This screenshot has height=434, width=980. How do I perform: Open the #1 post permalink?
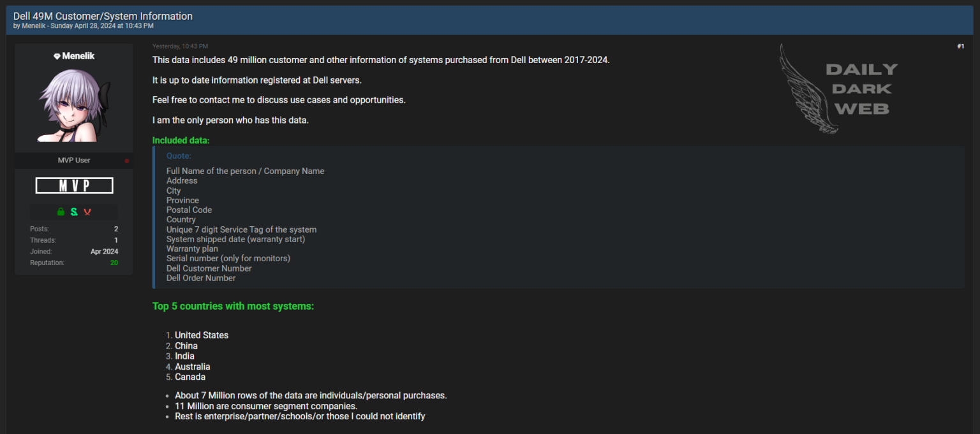pyautogui.click(x=960, y=47)
